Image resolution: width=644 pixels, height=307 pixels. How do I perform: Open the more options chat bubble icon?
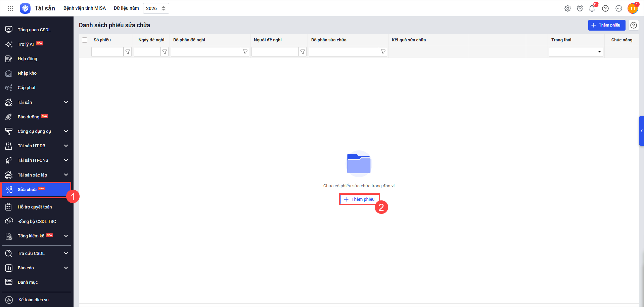pyautogui.click(x=619, y=8)
